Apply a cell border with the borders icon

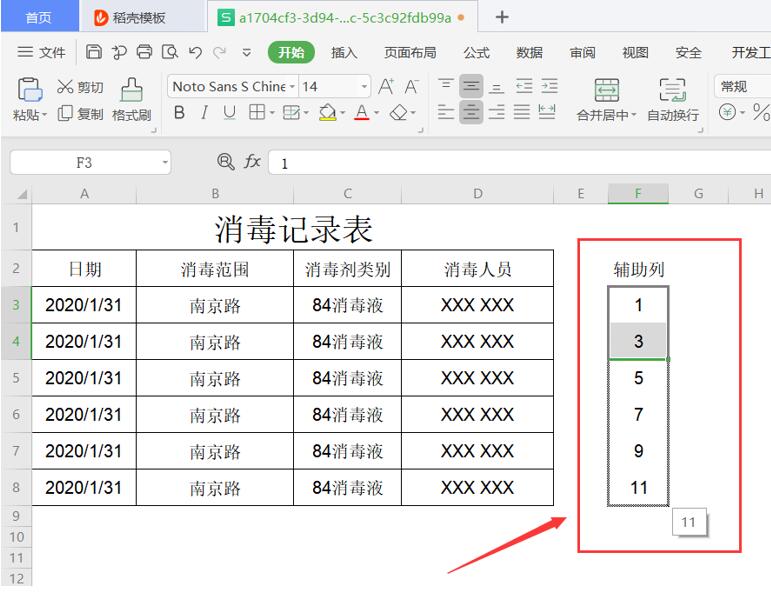(257, 113)
